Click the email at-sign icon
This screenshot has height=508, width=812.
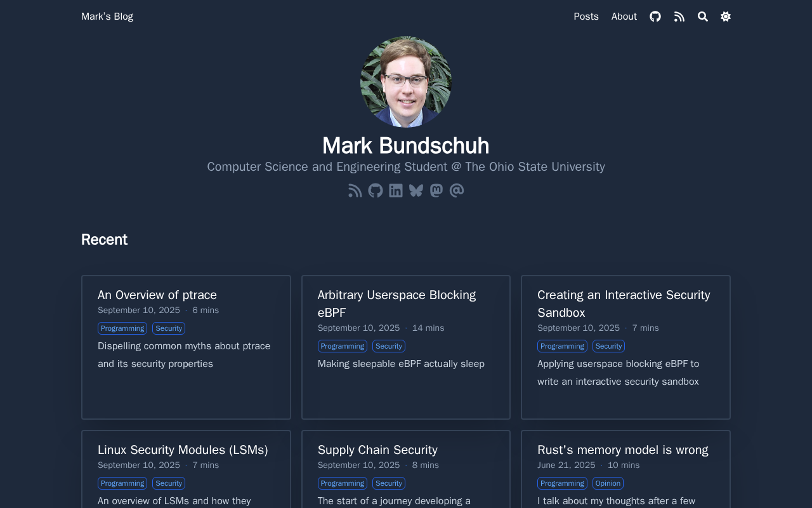tap(457, 190)
